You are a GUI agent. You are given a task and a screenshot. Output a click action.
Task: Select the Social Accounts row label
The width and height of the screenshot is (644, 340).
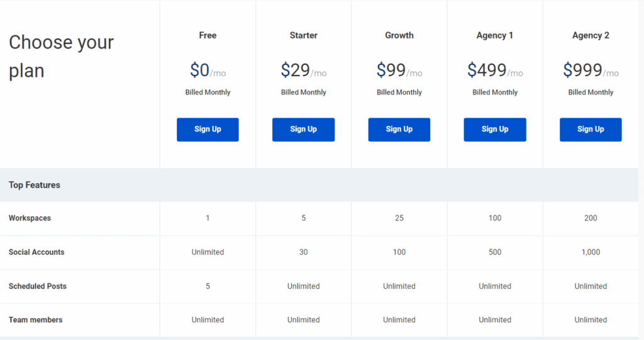(36, 252)
